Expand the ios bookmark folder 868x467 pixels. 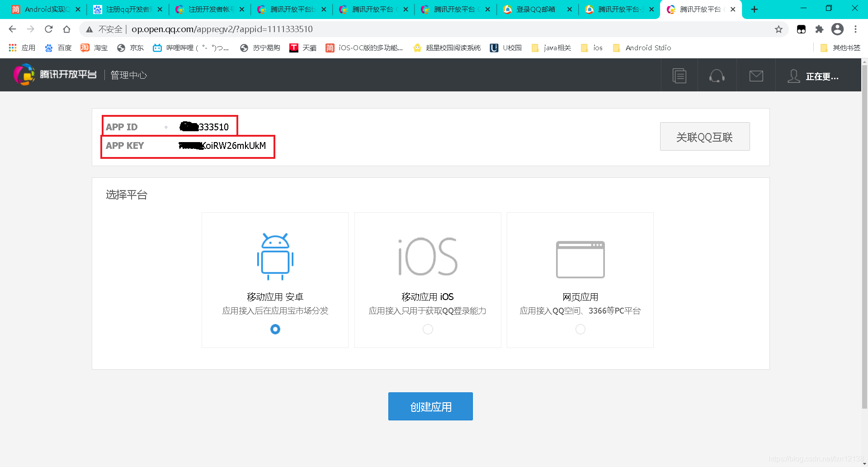click(x=591, y=48)
